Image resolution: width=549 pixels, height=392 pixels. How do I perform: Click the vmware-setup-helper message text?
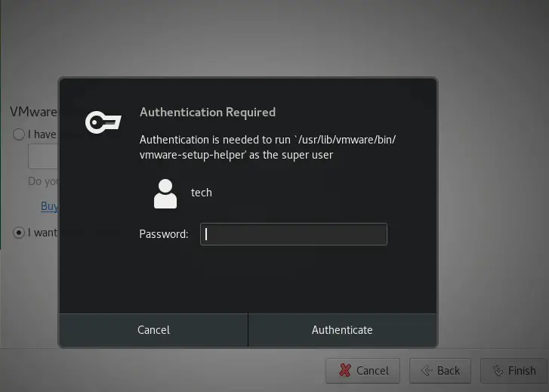click(x=268, y=147)
